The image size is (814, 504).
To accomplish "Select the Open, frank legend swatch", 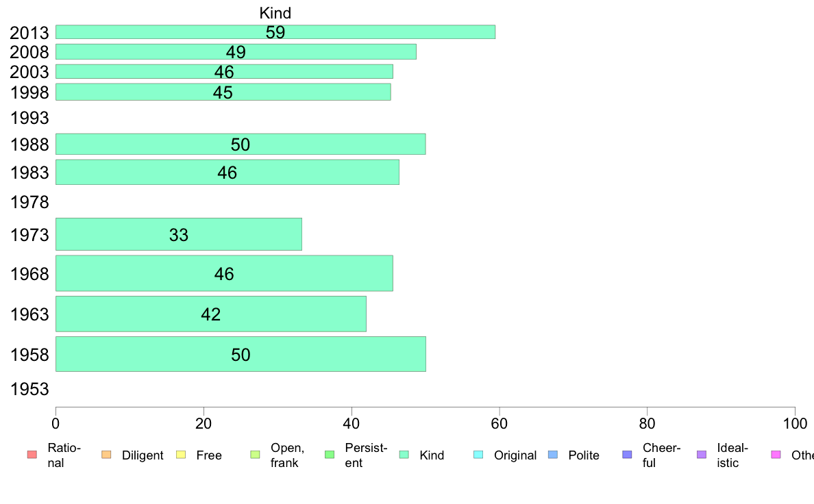I will [x=255, y=455].
